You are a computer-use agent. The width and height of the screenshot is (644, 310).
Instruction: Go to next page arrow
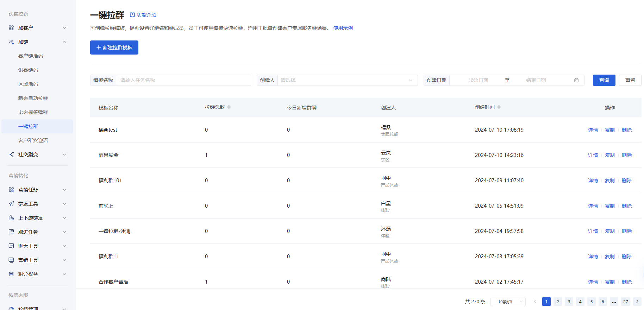tap(637, 302)
